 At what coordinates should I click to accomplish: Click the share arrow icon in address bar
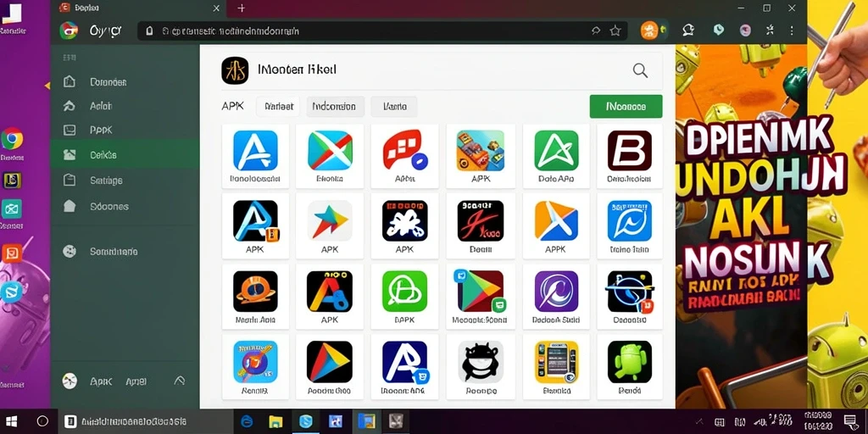tap(596, 31)
